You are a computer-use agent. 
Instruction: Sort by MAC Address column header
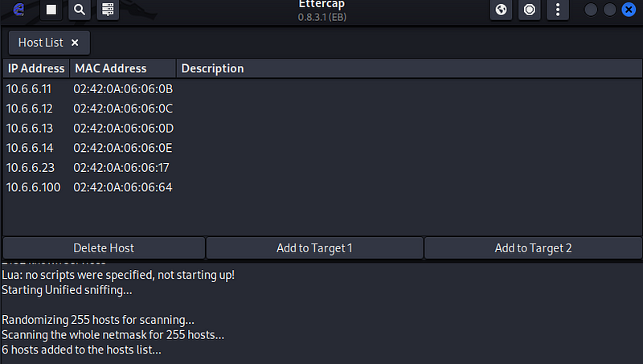(123, 68)
